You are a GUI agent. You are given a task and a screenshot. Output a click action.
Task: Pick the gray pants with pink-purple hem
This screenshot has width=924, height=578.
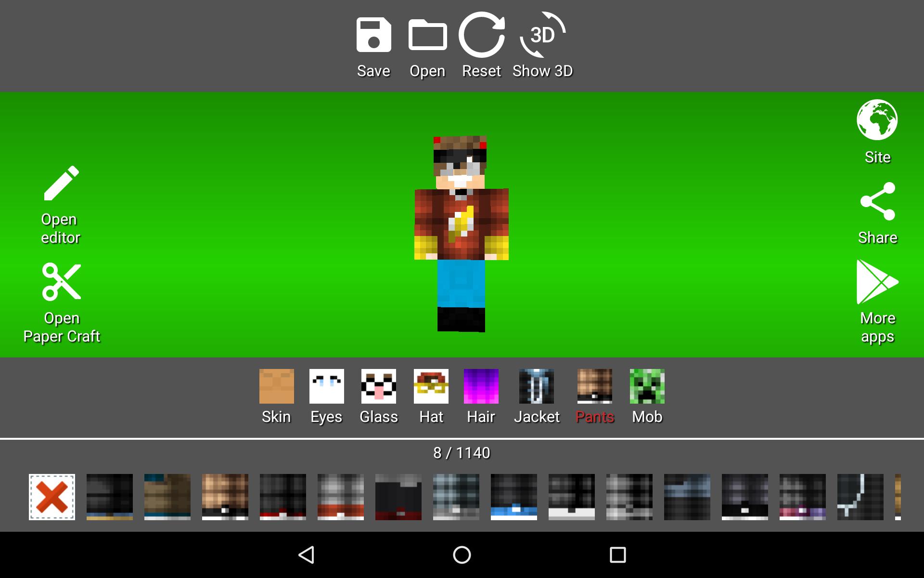[x=803, y=497]
